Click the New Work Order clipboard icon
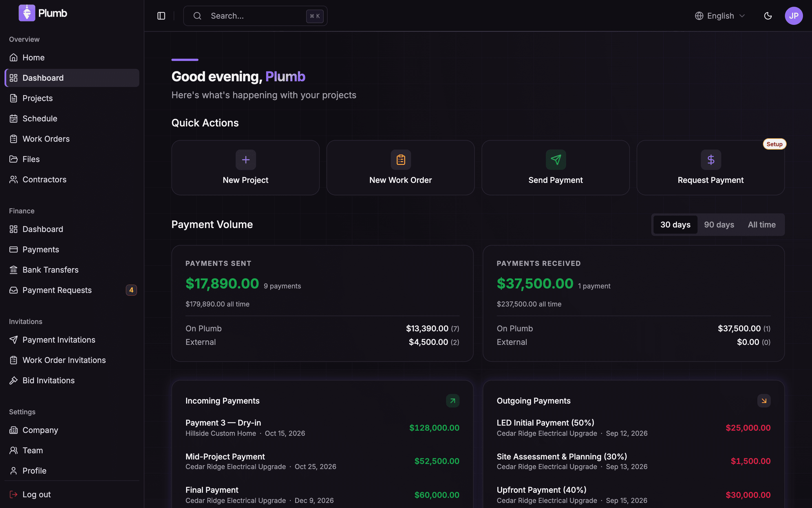This screenshot has height=508, width=812. [x=401, y=159]
